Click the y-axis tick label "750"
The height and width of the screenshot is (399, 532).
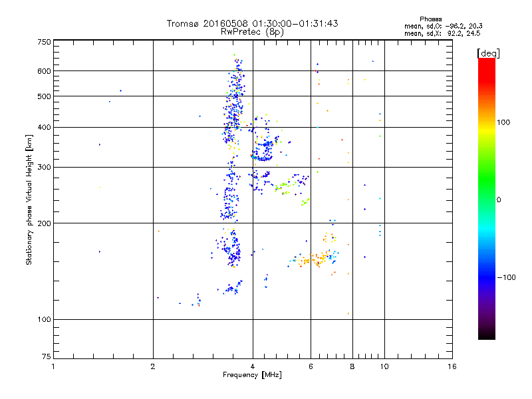44,42
